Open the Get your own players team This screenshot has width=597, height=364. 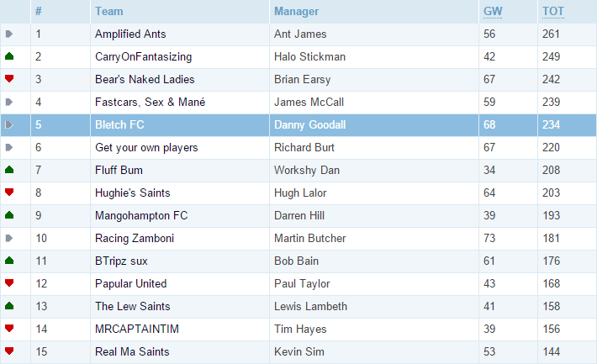coord(146,147)
